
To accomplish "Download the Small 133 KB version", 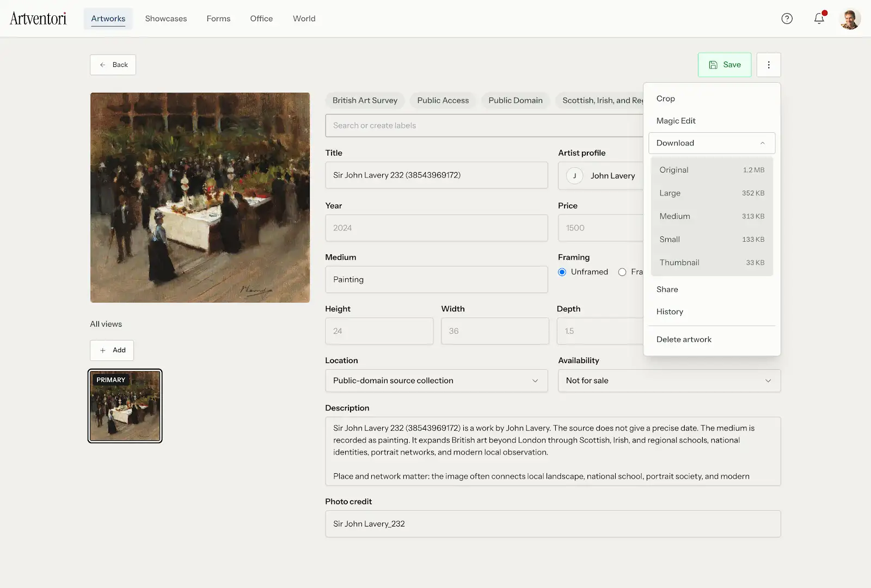I will pos(712,240).
